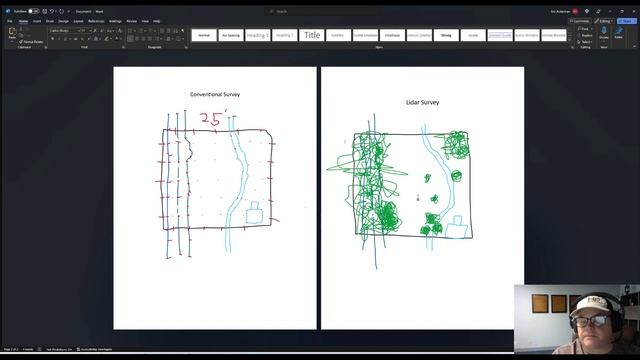Image resolution: width=640 pixels, height=360 pixels.
Task: Click the Save icon in title bar
Action: click(44, 11)
